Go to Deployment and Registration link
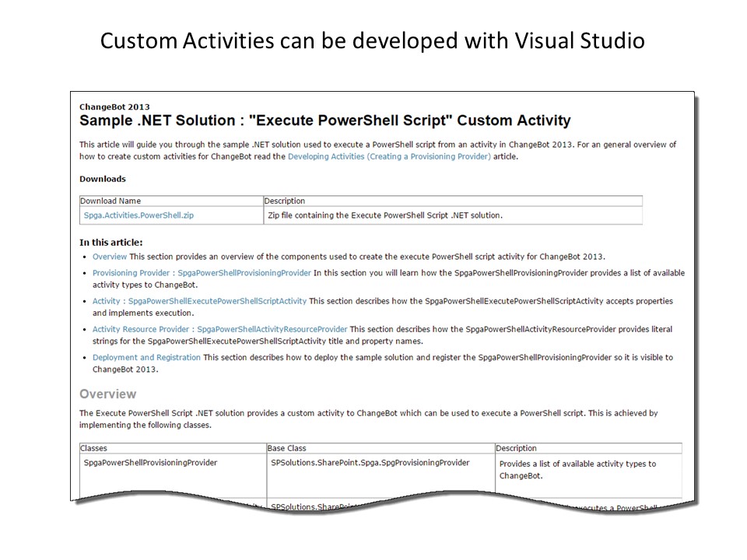Image resolution: width=747 pixels, height=560 pixels. point(146,357)
